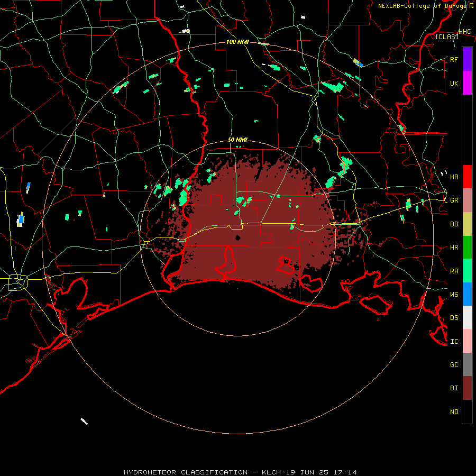Click the KLCH radar site identifier

(x=272, y=472)
